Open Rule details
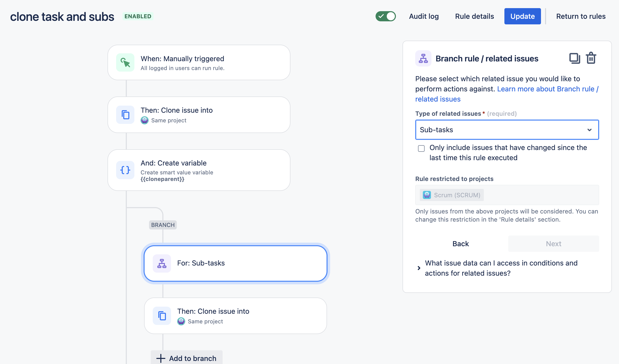This screenshot has width=619, height=364. 474,16
